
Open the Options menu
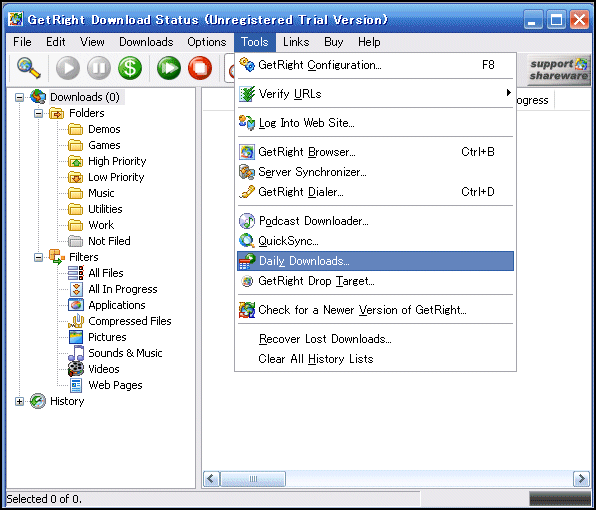(x=206, y=42)
